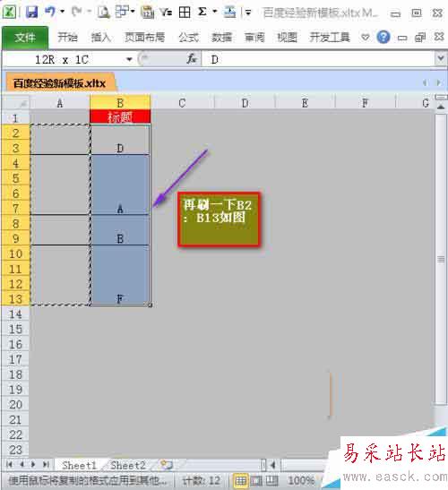The height and width of the screenshot is (490, 448).
Task: Click the filter funnel icon
Action: (x=166, y=13)
